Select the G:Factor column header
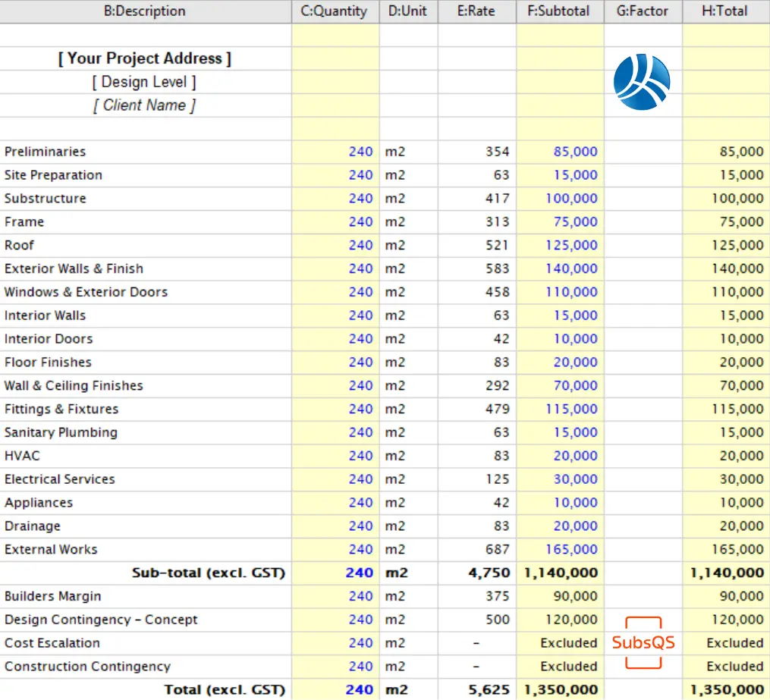Image resolution: width=770 pixels, height=700 pixels. [x=643, y=11]
